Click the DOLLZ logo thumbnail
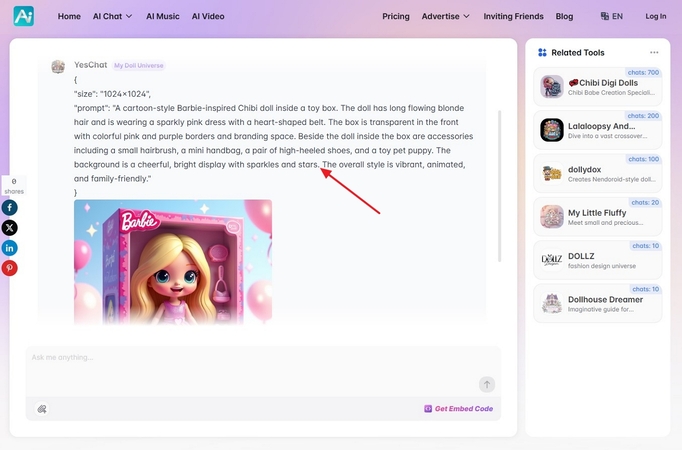682x450 pixels. pos(552,260)
